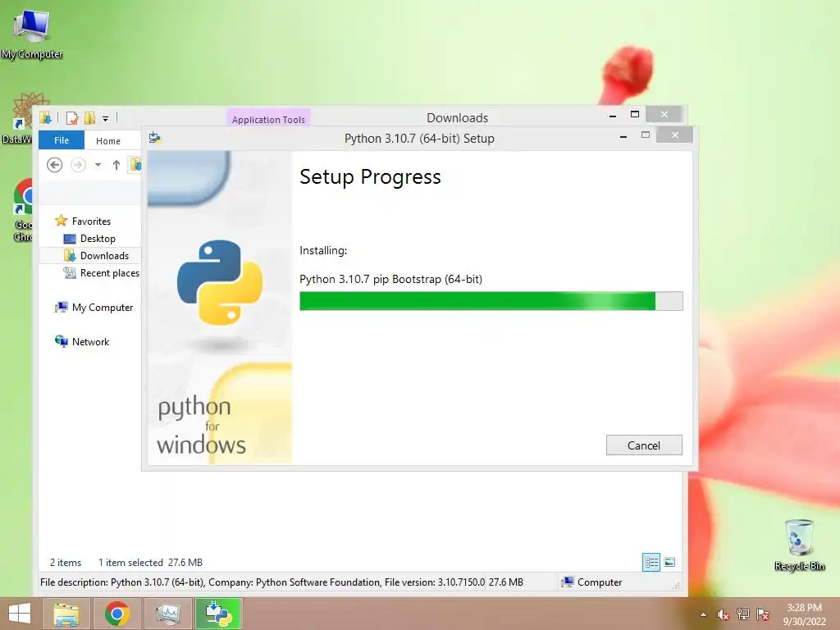Minimize the Python 3.10.7 Setup window
Viewport: 840px width, 630px height.
pos(623,138)
